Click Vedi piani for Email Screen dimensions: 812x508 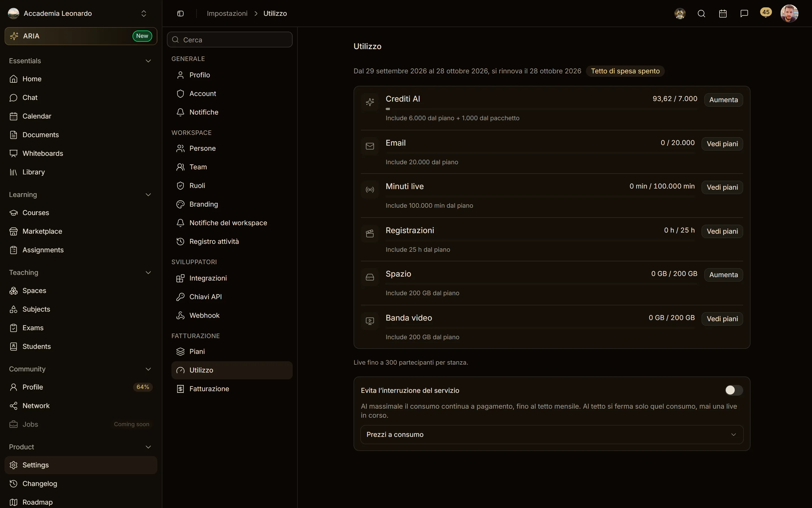pos(722,144)
